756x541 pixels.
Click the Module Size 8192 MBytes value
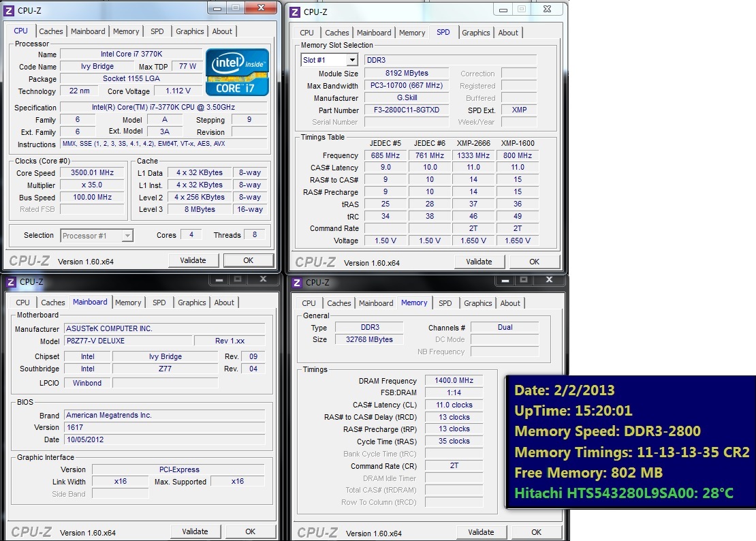[x=407, y=74]
